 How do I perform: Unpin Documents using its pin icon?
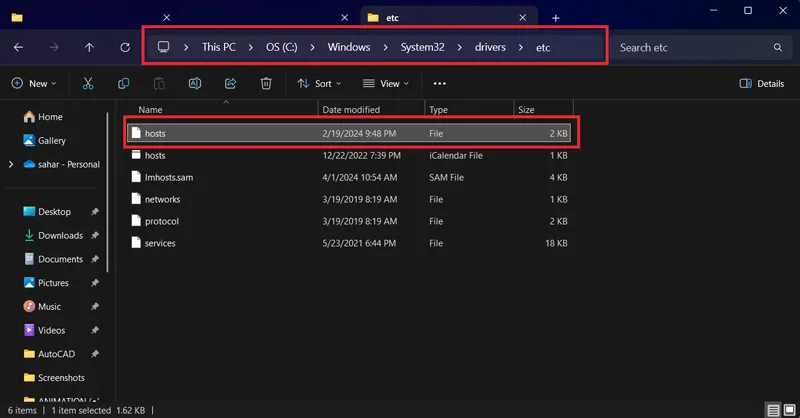coord(95,259)
